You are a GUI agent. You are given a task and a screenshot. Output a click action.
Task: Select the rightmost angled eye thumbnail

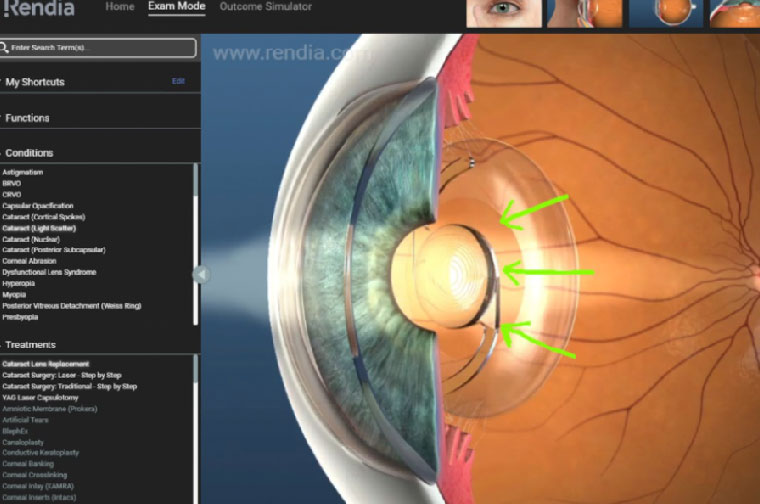click(735, 13)
